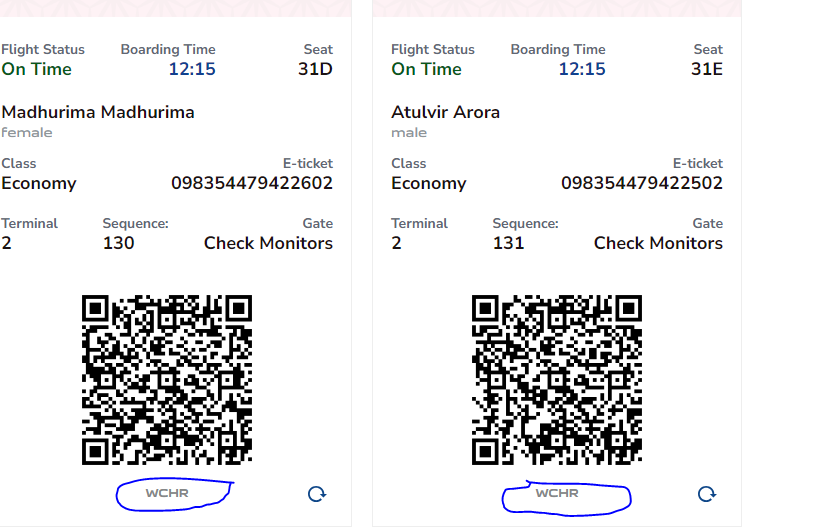Click Check Monitors gate text for seat 31D

tap(268, 243)
